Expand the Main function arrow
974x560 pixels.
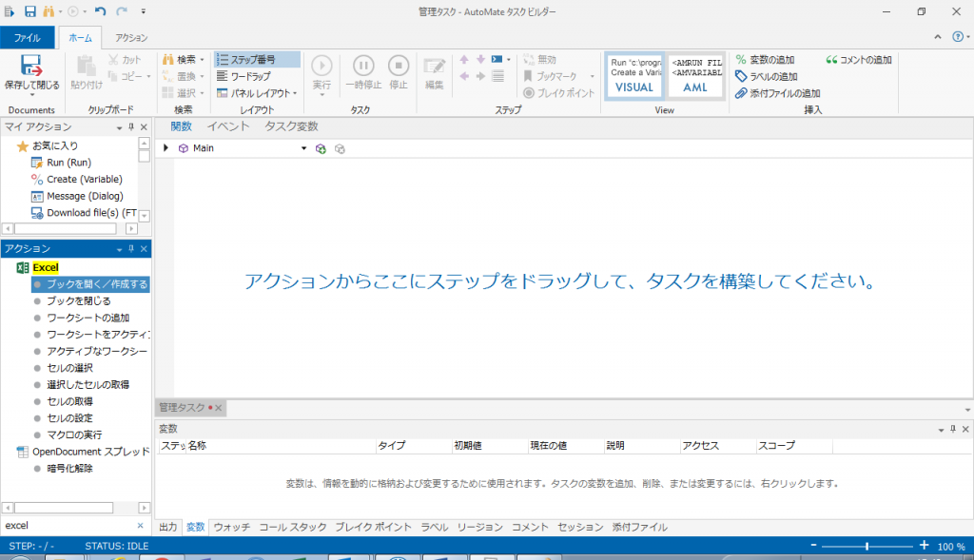[166, 147]
